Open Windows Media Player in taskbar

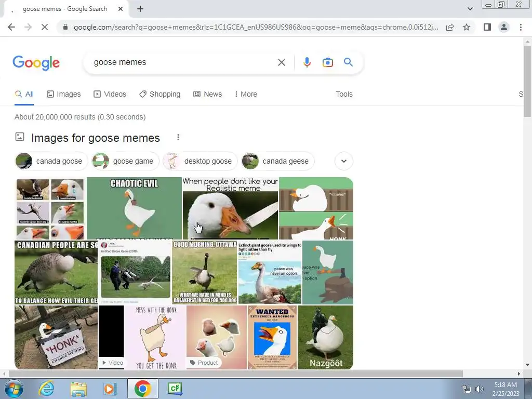[110, 389]
